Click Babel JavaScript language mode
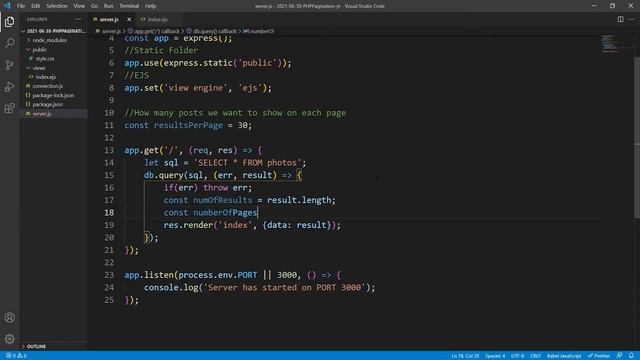 click(x=564, y=356)
